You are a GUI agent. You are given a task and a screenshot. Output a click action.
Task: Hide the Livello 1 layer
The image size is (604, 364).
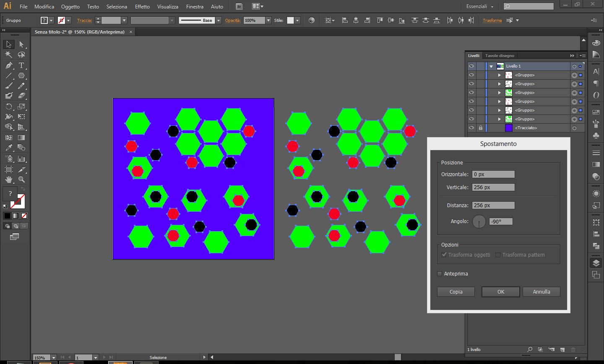pos(471,66)
